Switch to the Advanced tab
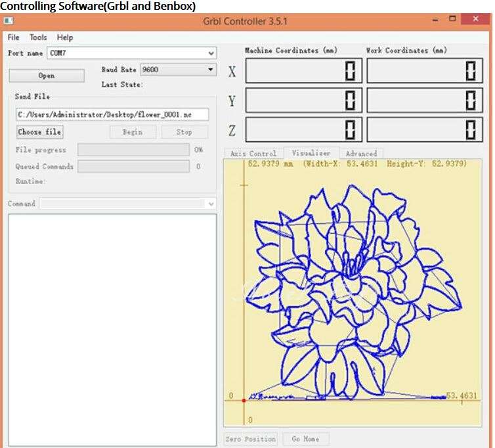The width and height of the screenshot is (495, 448). 361,154
